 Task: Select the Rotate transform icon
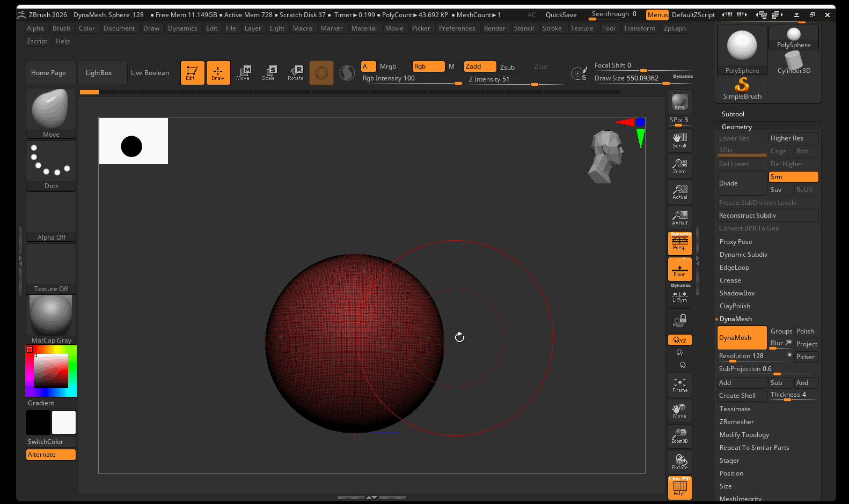(296, 72)
